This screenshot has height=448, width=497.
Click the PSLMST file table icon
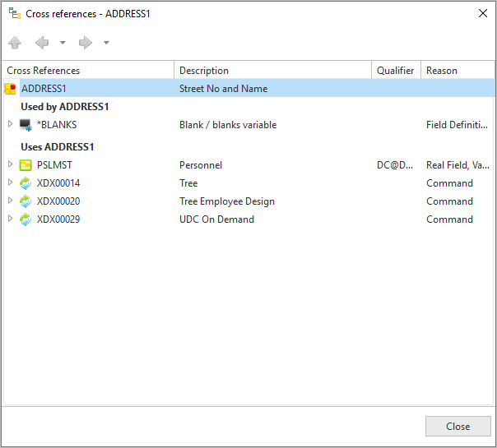[x=26, y=165]
